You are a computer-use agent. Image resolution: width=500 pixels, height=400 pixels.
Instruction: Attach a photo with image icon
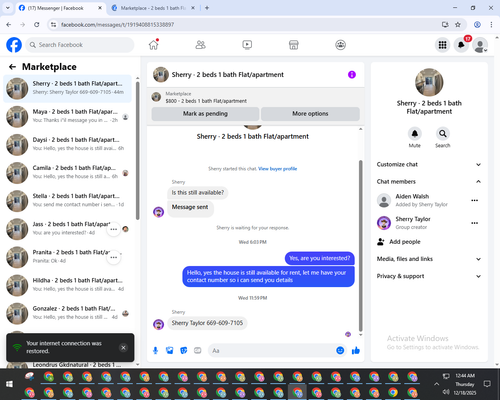click(x=170, y=350)
